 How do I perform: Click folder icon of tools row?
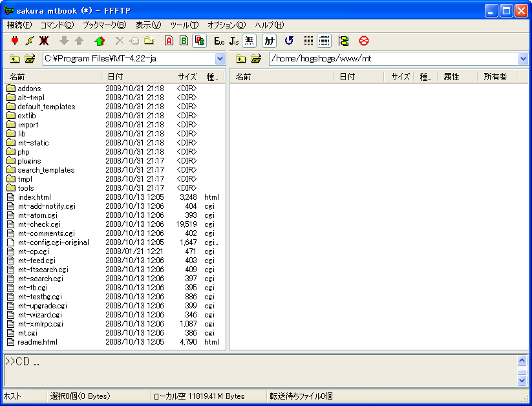click(x=11, y=187)
